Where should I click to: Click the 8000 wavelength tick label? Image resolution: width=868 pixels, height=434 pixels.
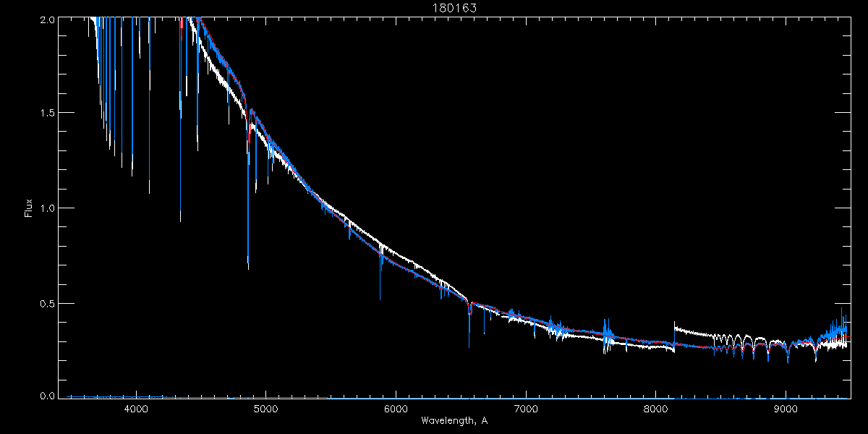point(656,409)
